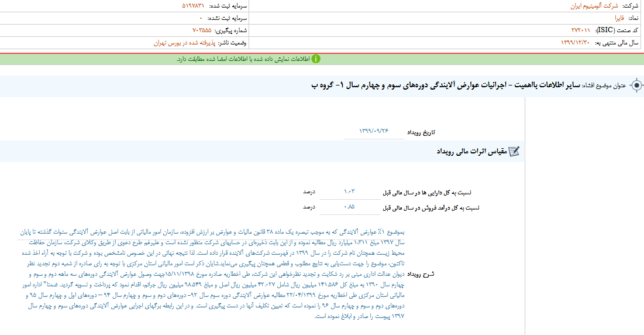Click total assets ratio value ۱.۰۳

350,192
